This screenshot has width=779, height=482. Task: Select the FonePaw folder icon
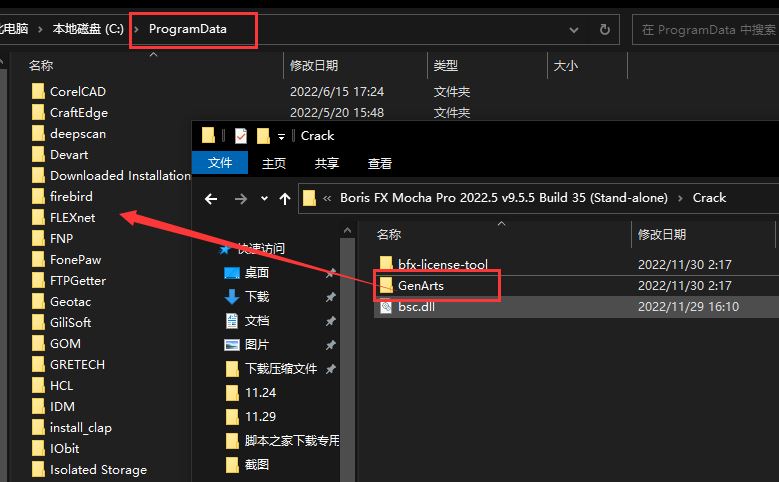click(38, 259)
